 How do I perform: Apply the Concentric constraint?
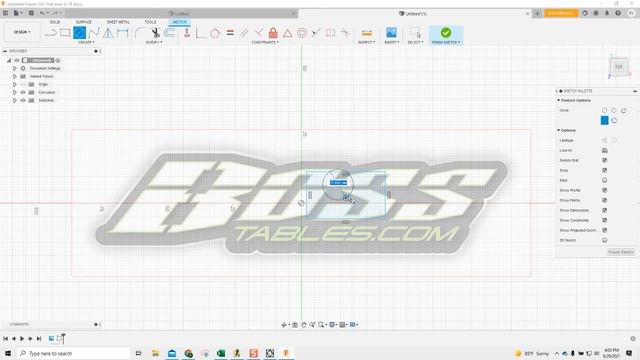(302, 33)
